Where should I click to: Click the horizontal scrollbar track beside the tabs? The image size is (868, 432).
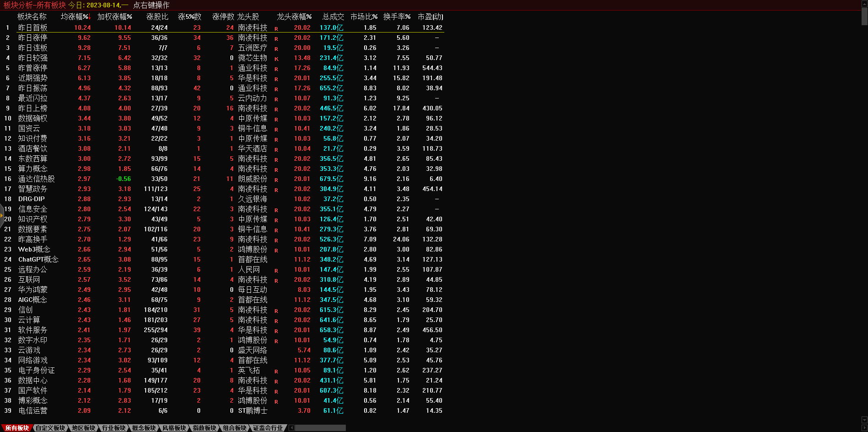321,428
